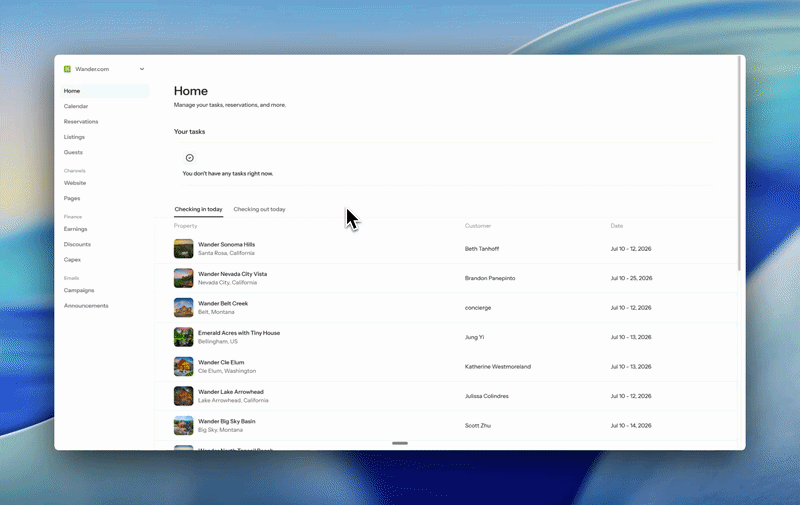800x505 pixels.
Task: Click the Date column header
Action: 616,225
